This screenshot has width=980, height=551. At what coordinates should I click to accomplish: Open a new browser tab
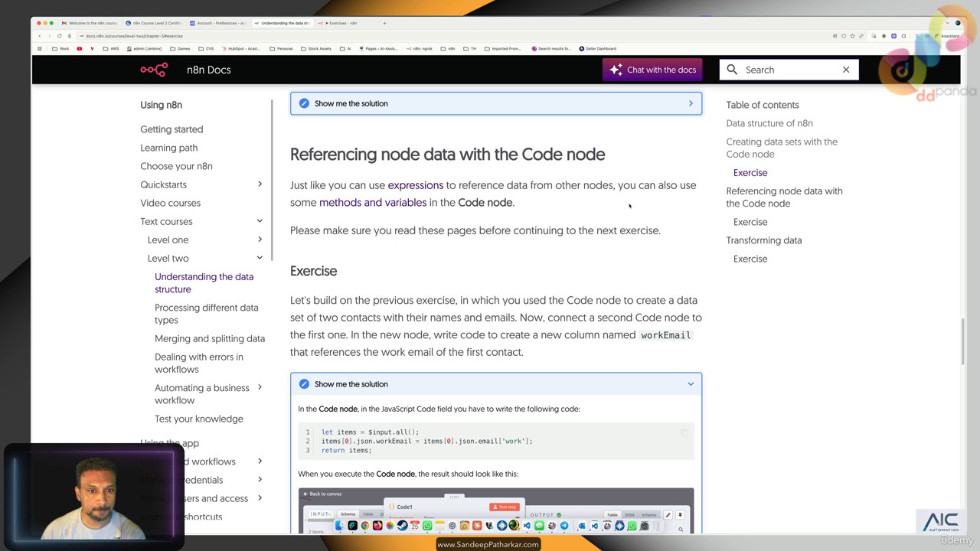click(384, 23)
